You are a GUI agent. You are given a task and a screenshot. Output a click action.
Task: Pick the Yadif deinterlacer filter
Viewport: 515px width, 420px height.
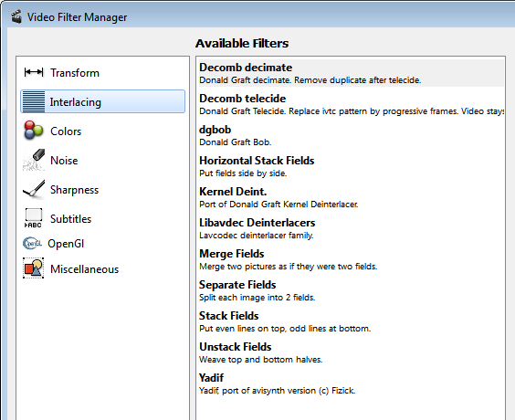pos(352,383)
